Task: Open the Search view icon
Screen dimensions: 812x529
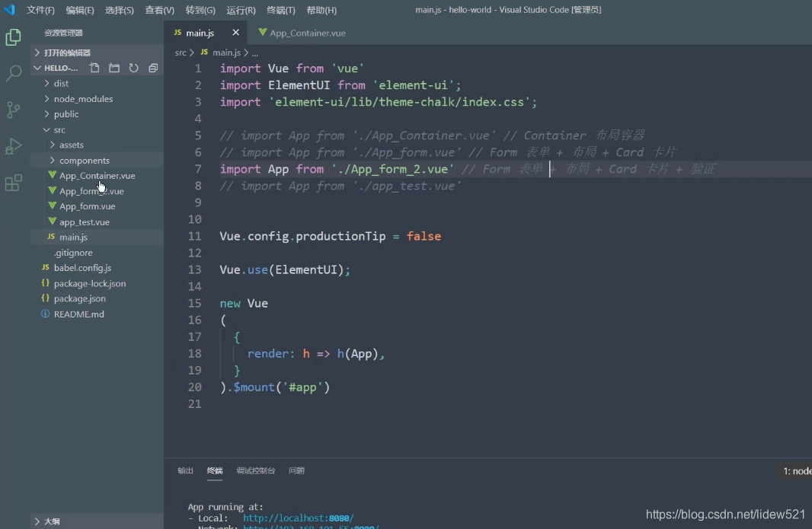Action: [x=13, y=74]
